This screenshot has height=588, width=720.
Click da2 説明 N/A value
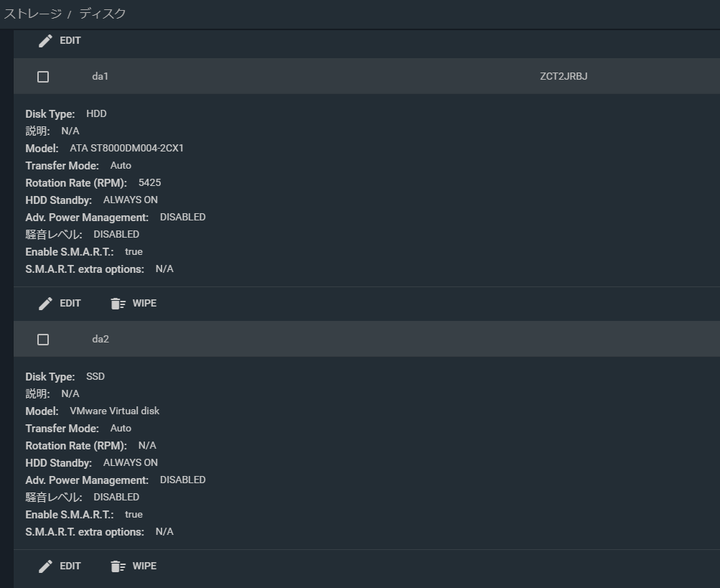pyautogui.click(x=70, y=393)
